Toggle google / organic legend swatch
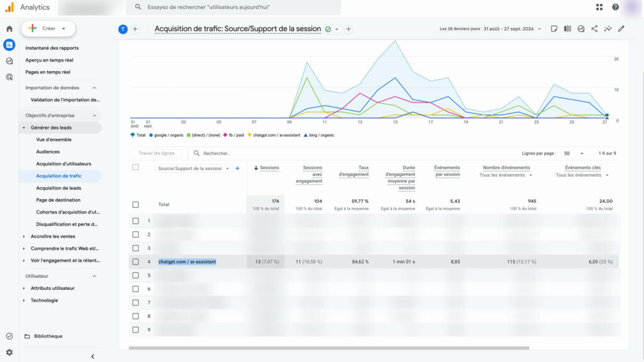This screenshot has height=362, width=644. [x=151, y=135]
